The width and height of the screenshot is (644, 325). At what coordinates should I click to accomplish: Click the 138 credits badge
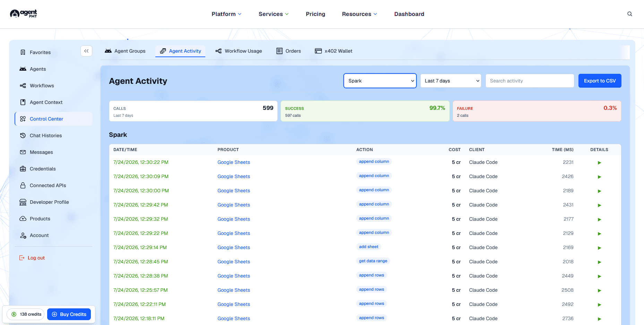coord(26,314)
